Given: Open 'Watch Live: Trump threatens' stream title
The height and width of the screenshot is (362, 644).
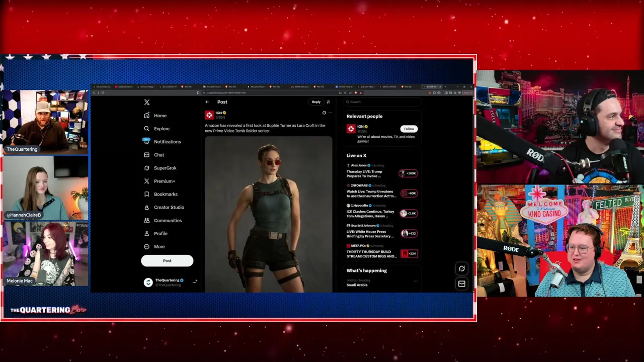Looking at the screenshot, I should coord(371,194).
